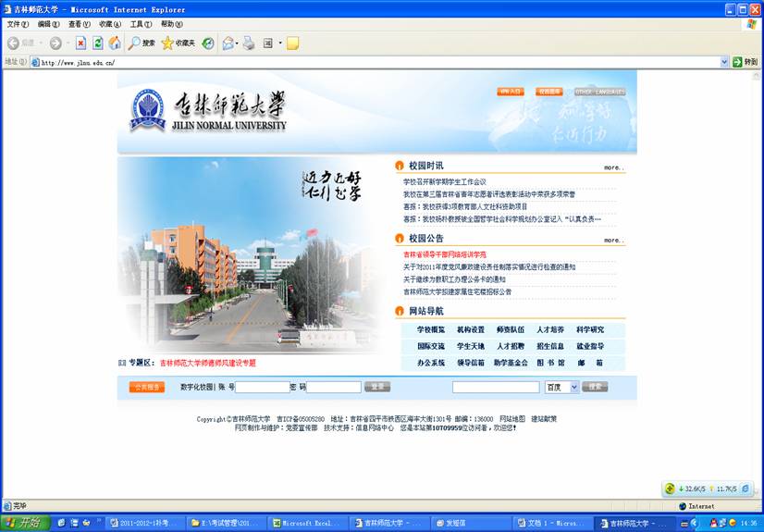764x532 pixels.
Task: Go to the Home page icon
Action: click(x=115, y=43)
